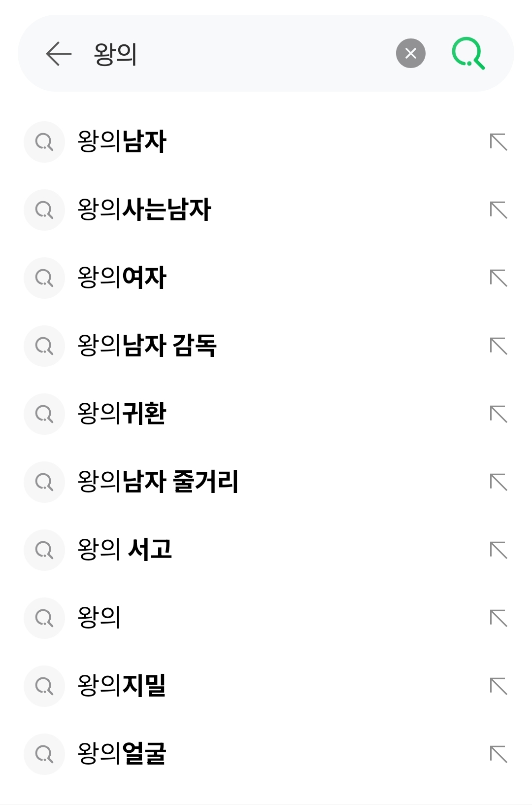
Task: Click the search input field containing 왕의
Action: pyautogui.click(x=236, y=53)
